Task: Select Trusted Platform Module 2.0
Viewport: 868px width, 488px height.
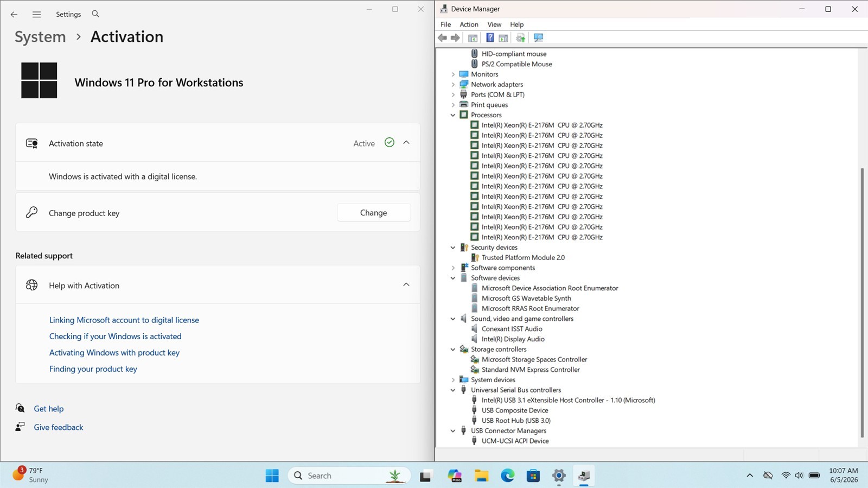Action: 523,258
